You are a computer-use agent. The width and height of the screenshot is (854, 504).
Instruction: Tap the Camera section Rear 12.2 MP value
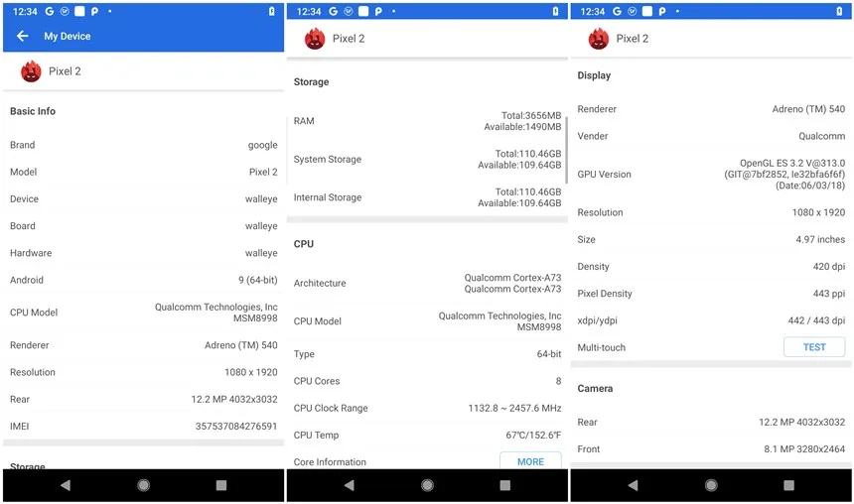click(x=802, y=422)
